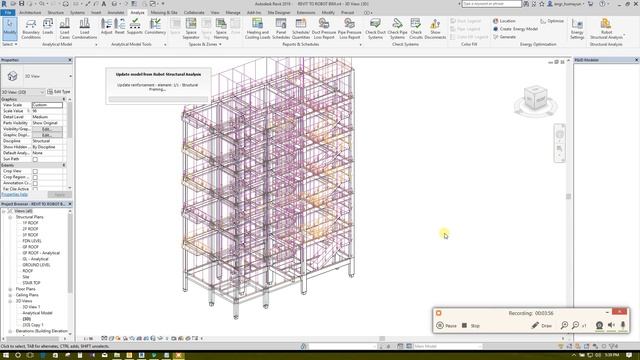
Task: Click Location in Energy Optimization
Action: [x=504, y=21]
